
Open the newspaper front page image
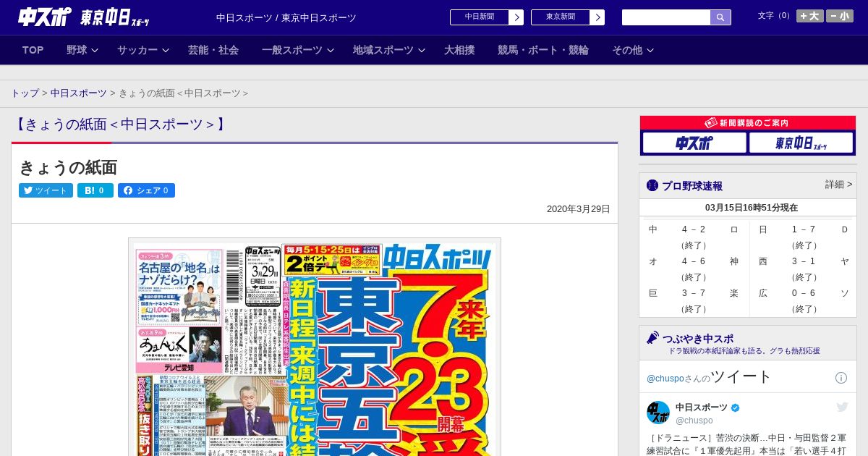point(315,347)
